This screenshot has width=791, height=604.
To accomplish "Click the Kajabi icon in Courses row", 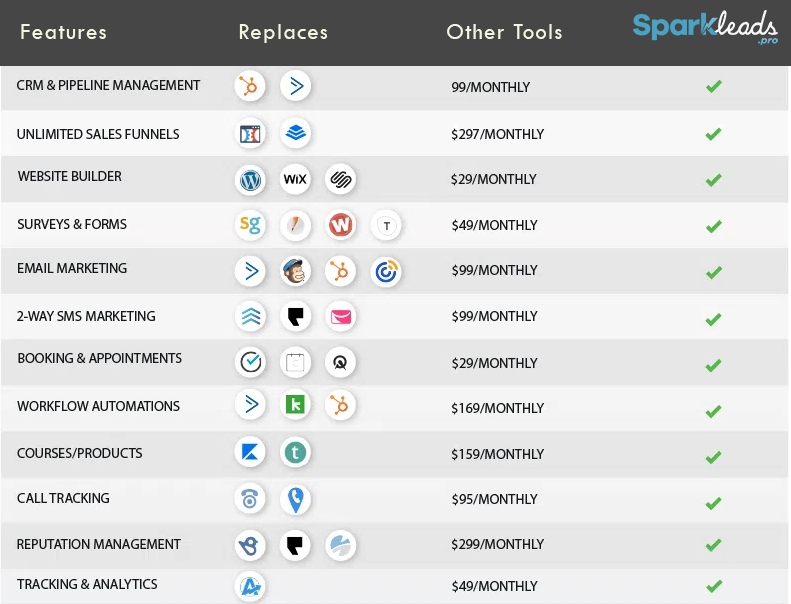I will (x=250, y=452).
